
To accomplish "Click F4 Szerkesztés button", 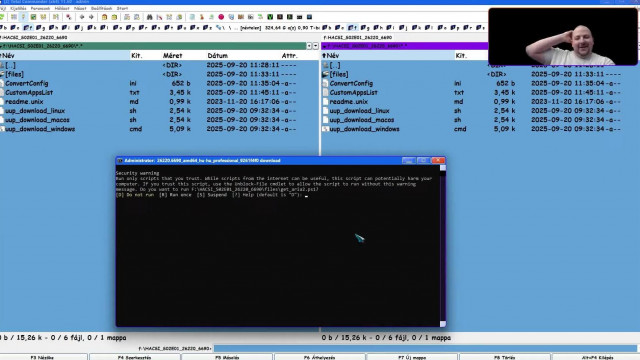I will 134,357.
